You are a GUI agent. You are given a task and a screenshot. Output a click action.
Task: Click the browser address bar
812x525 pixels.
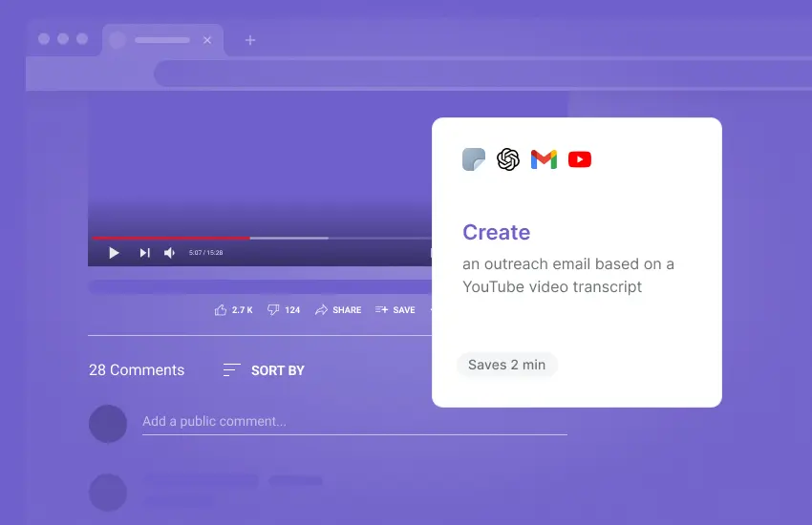[x=482, y=73]
